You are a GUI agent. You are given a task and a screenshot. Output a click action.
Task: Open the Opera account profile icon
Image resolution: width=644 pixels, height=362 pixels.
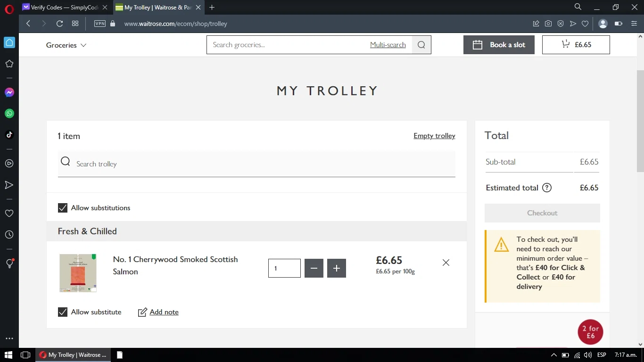click(603, 24)
